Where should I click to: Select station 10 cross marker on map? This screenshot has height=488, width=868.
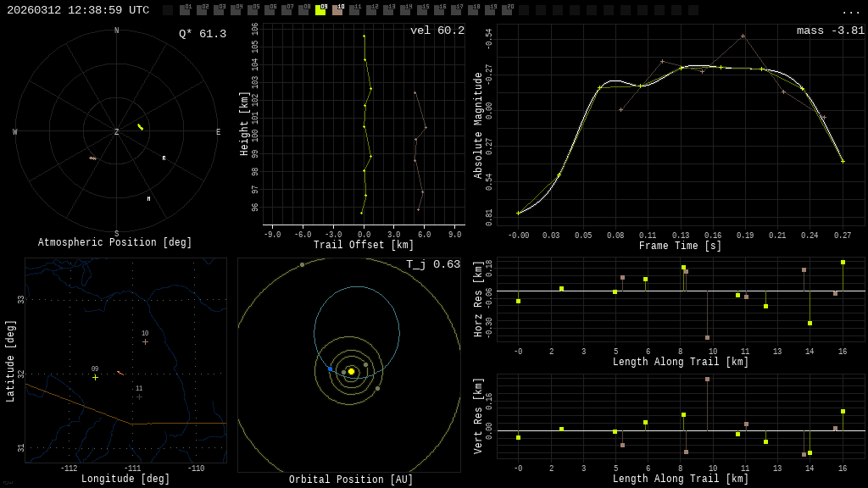coord(145,342)
